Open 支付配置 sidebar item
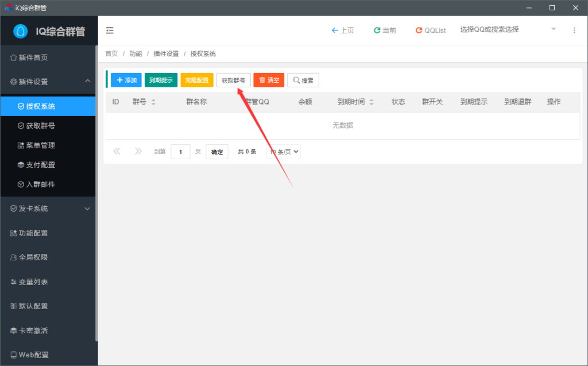This screenshot has height=366, width=588. pos(48,165)
